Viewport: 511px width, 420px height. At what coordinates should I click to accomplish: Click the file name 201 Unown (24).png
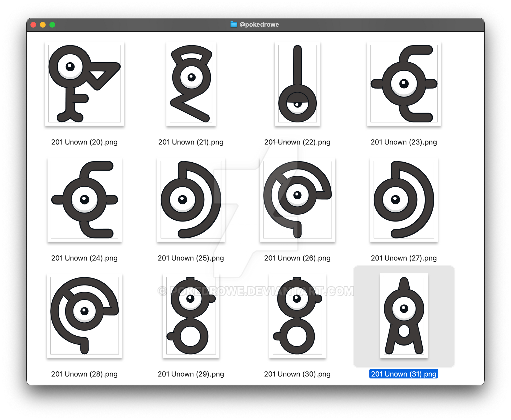click(84, 258)
